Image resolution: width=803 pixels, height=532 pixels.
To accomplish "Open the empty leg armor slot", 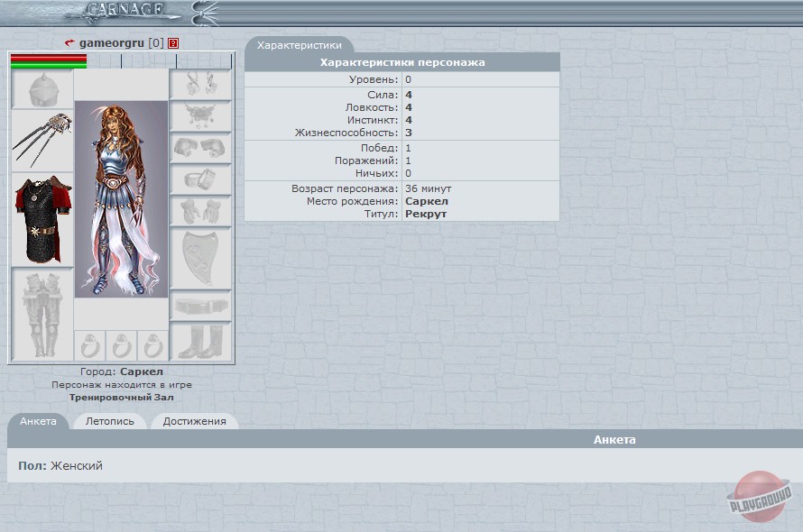I will pos(42,313).
